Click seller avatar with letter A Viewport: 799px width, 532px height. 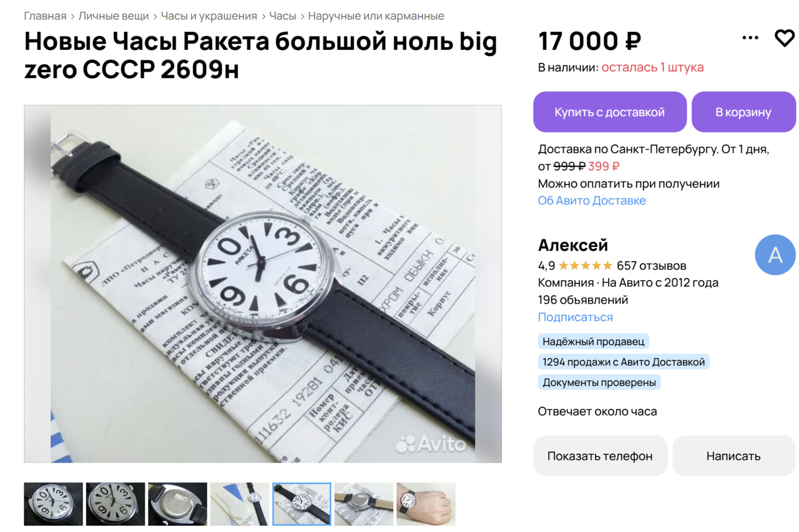(775, 254)
